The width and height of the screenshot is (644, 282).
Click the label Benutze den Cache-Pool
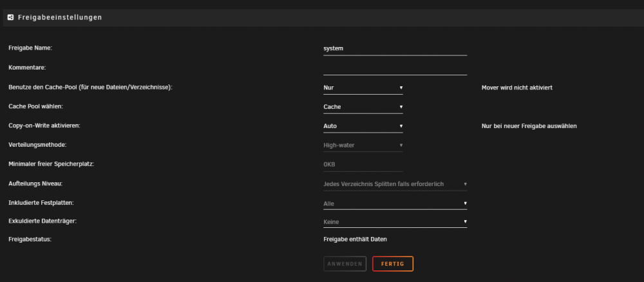pos(90,88)
